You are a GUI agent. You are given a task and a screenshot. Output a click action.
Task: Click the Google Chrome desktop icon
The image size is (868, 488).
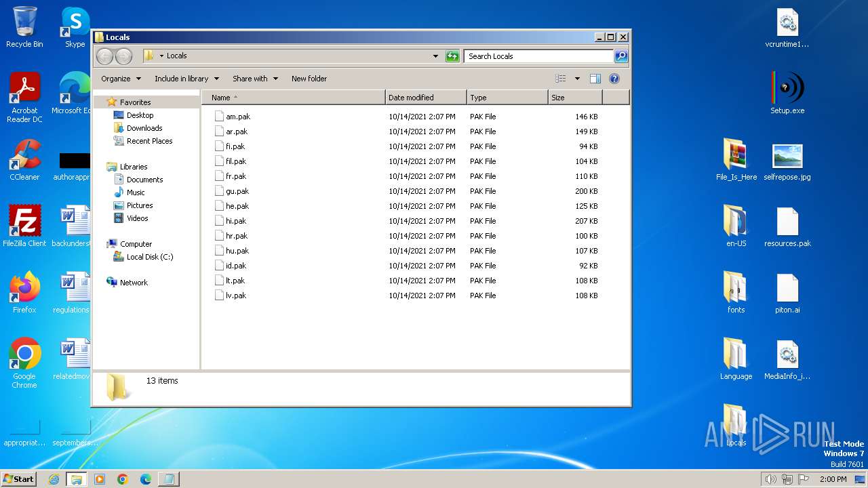point(24,363)
